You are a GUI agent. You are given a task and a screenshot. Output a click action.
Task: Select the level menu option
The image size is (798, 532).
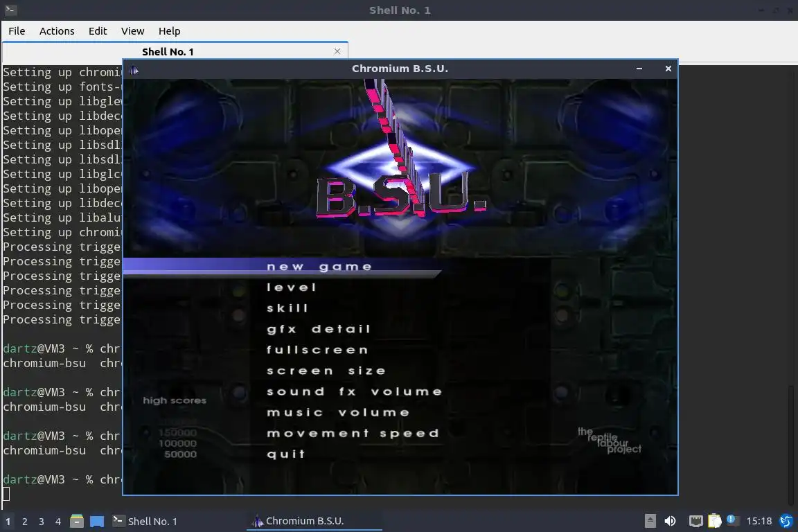tap(291, 287)
